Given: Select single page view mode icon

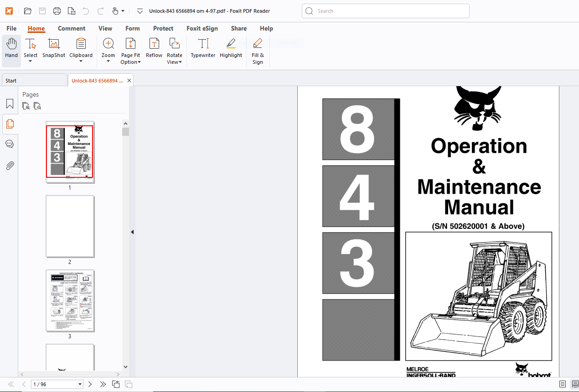Looking at the screenshot, I should (563, 384).
